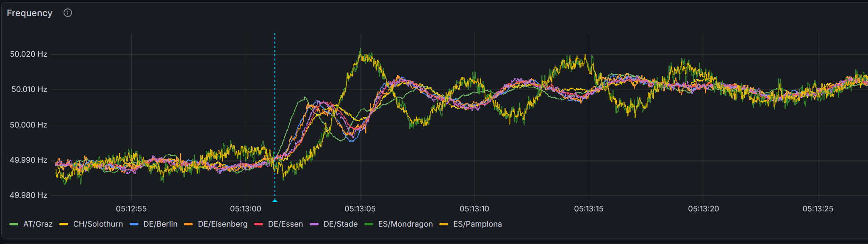Click the info icon beside Frequency title

(68, 13)
